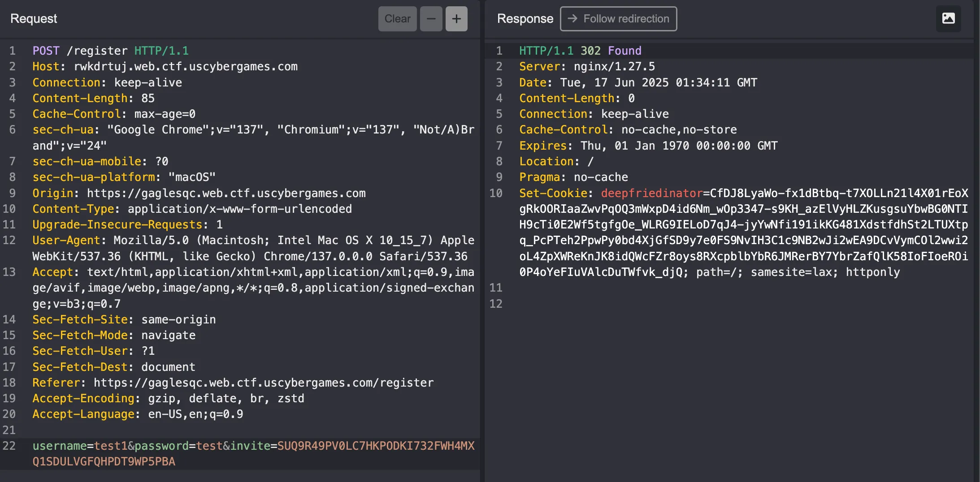Click the Follow redirection button label
The image size is (980, 482).
pos(626,19)
